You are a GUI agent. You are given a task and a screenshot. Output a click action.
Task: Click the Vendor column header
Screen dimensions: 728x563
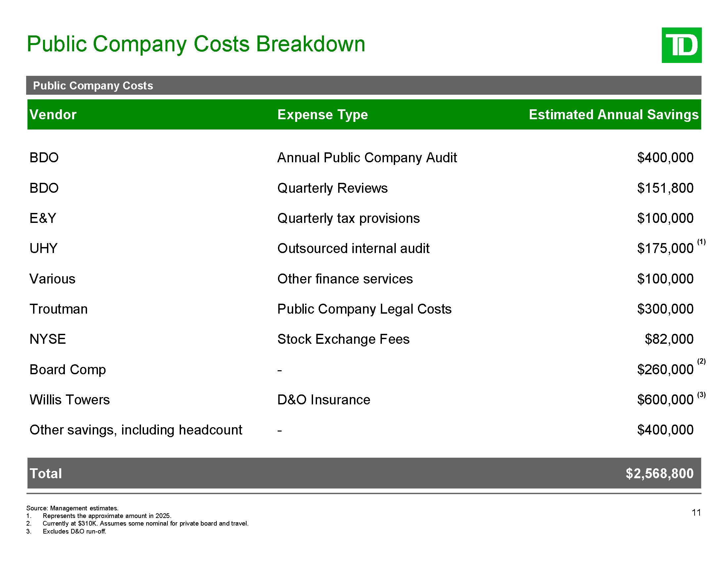click(53, 115)
